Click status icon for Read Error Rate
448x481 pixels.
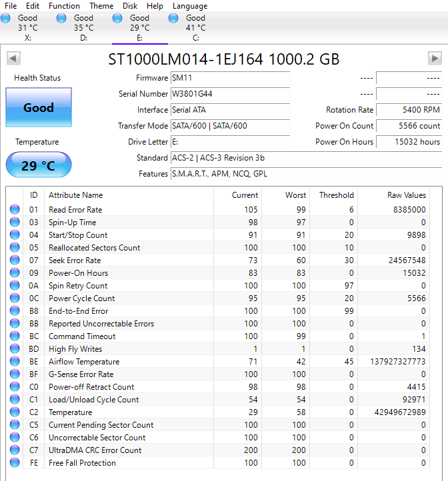click(15, 209)
